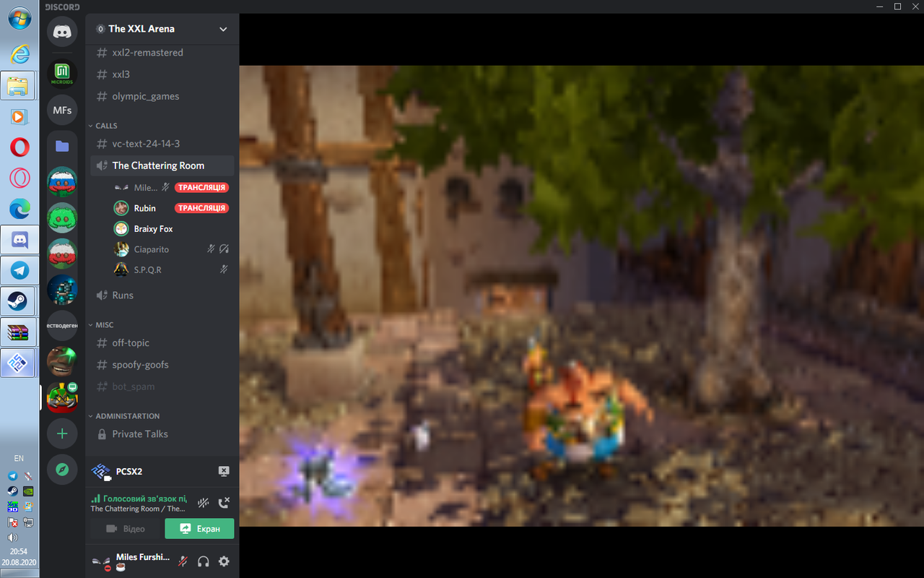Open server with green blob avatar

point(62,217)
